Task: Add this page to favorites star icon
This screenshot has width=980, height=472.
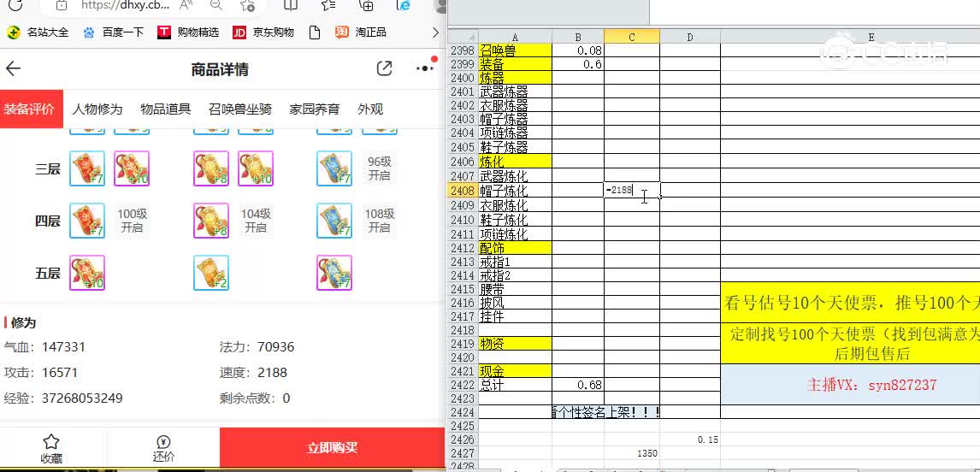Action: click(247, 6)
